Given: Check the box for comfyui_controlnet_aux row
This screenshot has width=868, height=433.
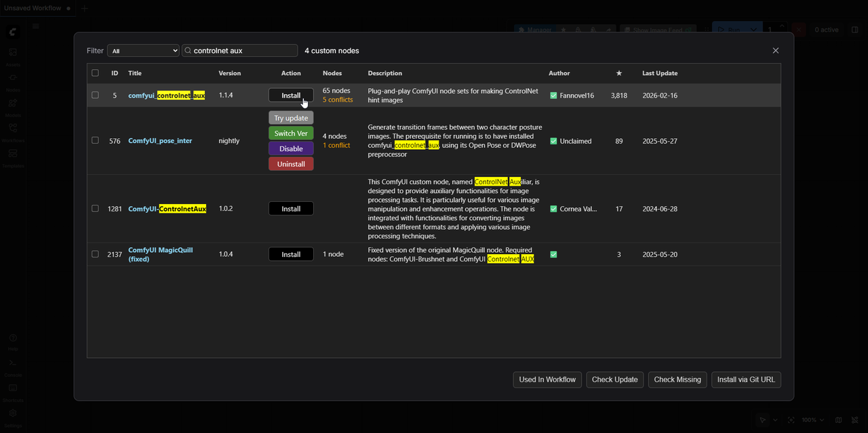Looking at the screenshot, I should point(95,96).
